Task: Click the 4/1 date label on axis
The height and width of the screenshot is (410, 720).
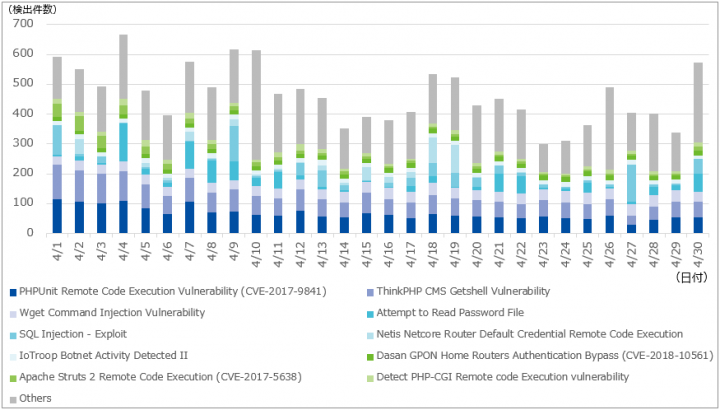Action: (57, 252)
